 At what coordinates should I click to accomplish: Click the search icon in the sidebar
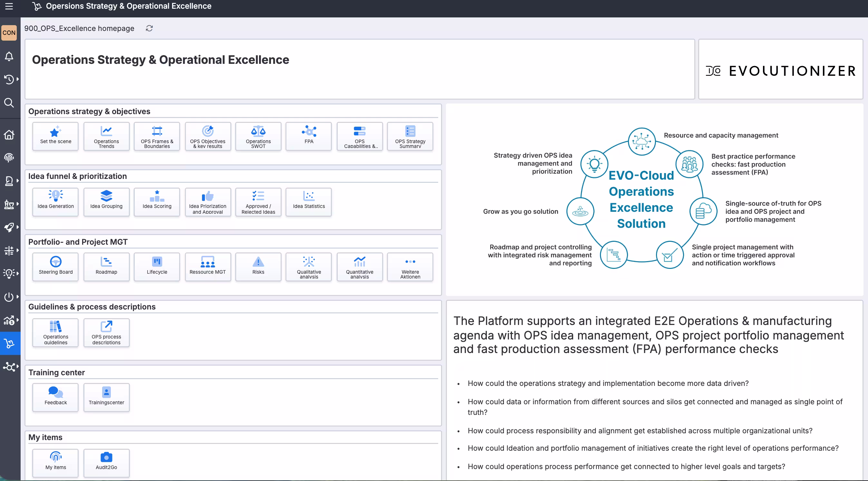coord(9,103)
